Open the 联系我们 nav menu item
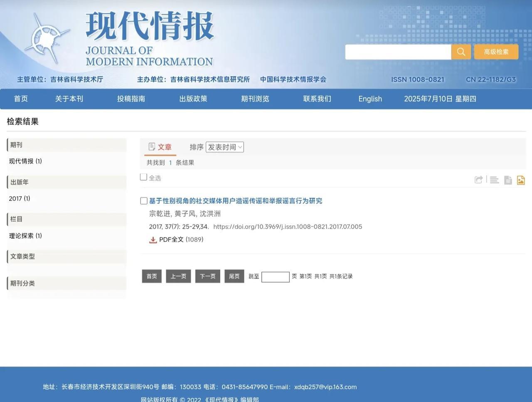Image resolution: width=532 pixels, height=402 pixels. (317, 99)
